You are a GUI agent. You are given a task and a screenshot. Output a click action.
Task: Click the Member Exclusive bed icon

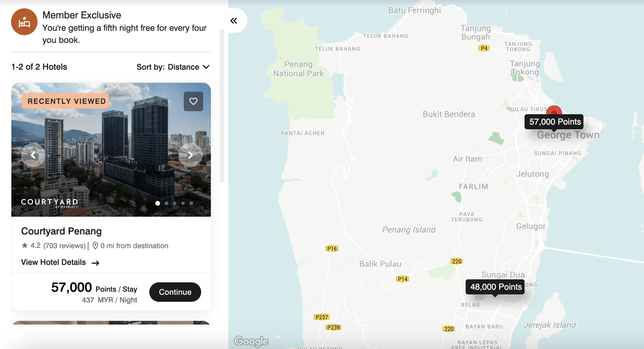click(24, 22)
